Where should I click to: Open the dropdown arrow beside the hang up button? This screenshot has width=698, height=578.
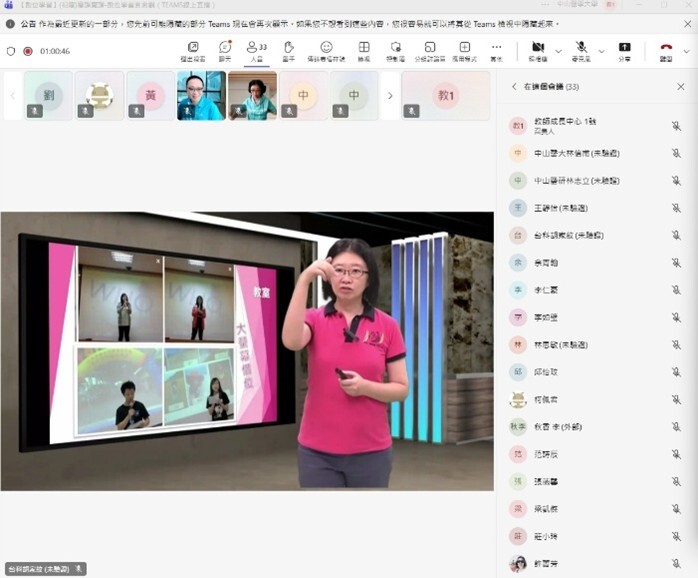point(688,50)
